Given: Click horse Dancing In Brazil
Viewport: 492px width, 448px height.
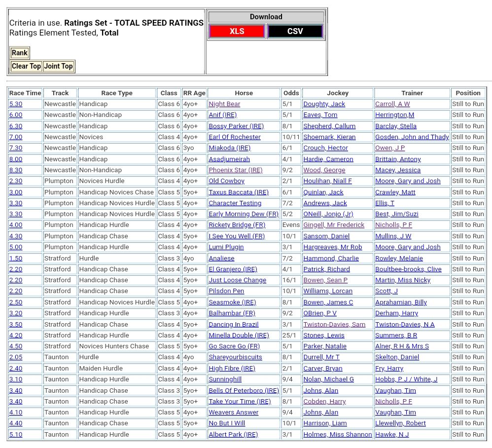Looking at the screenshot, I should tap(233, 325).
